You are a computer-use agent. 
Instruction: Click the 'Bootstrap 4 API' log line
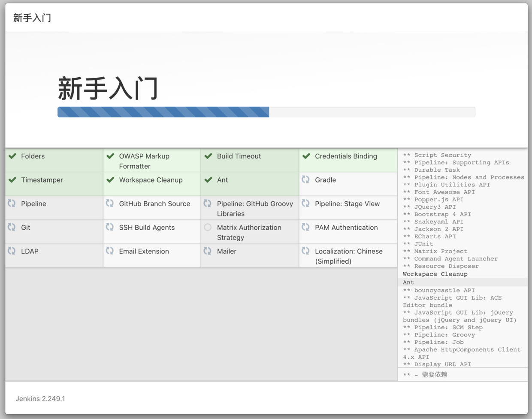tap(437, 214)
